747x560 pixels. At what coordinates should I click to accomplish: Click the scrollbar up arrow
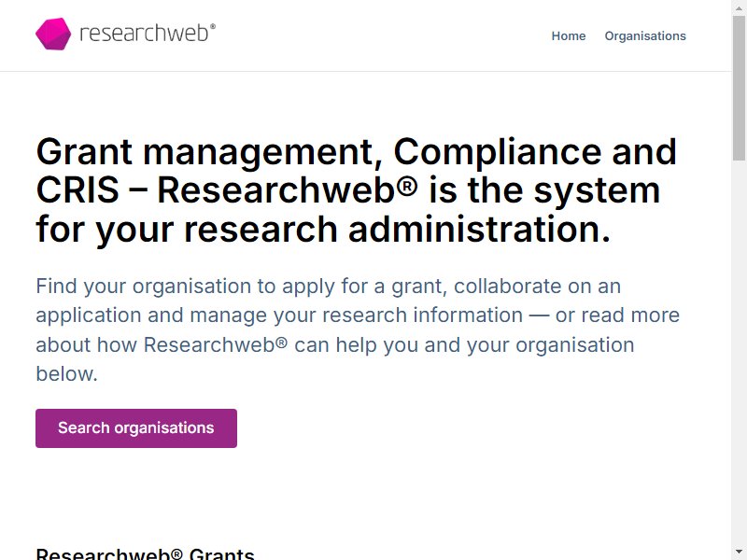pyautogui.click(x=739, y=7)
